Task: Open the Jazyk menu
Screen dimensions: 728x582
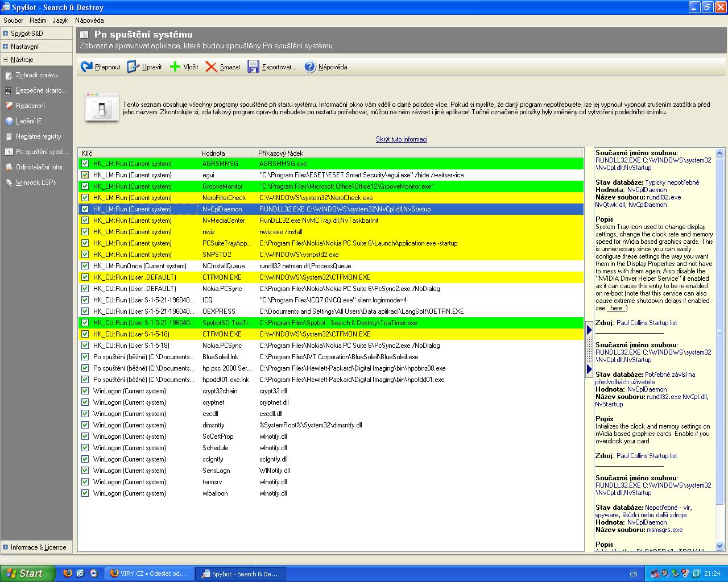Action: (60, 20)
